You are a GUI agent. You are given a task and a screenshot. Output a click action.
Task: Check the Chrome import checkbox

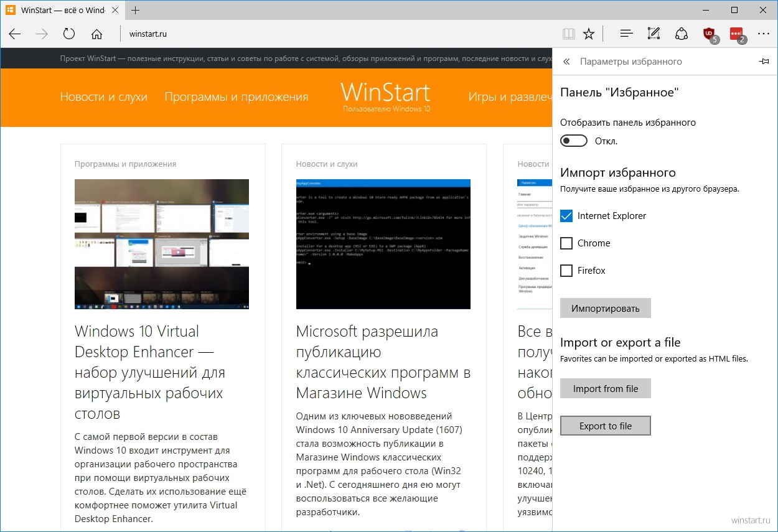point(566,243)
